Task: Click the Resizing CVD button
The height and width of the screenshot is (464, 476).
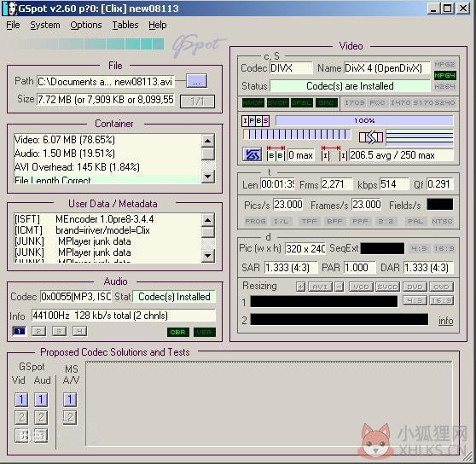Action: coord(441,287)
